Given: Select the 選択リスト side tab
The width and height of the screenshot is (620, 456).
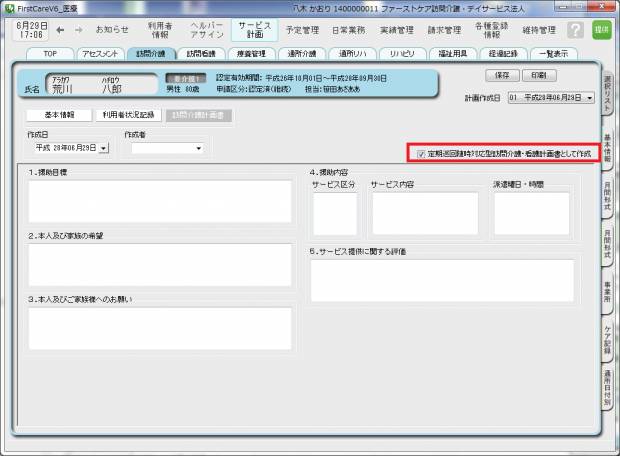Looking at the screenshot, I should (x=607, y=96).
